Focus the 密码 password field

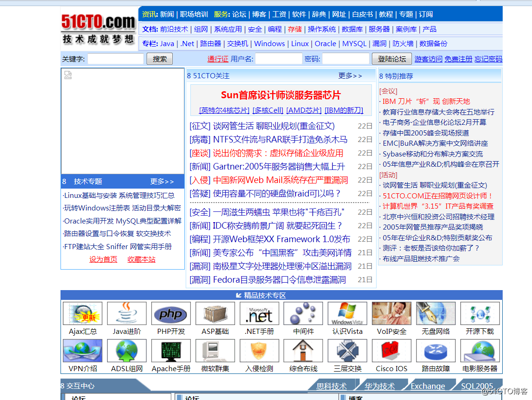[345, 59]
